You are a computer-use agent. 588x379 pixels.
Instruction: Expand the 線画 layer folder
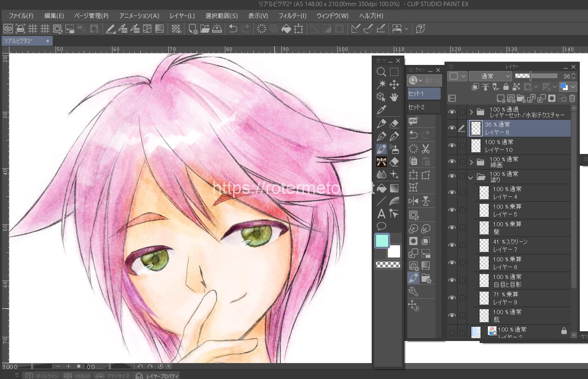(471, 162)
